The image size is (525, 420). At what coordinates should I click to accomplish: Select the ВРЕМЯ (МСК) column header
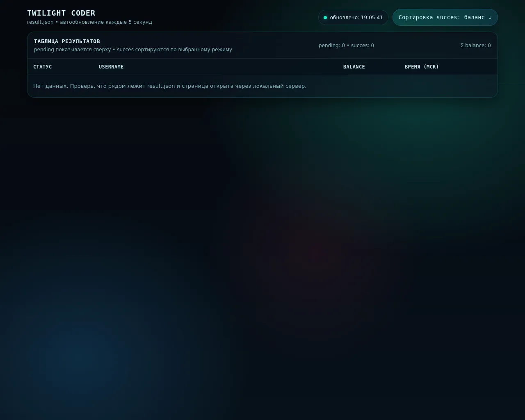point(422,67)
